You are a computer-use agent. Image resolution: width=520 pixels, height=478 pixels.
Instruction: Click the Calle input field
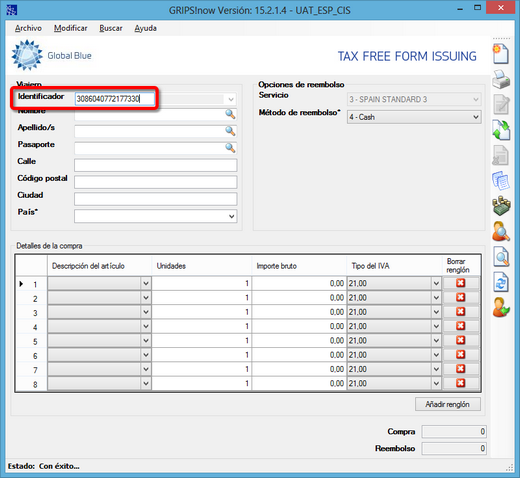pos(156,165)
